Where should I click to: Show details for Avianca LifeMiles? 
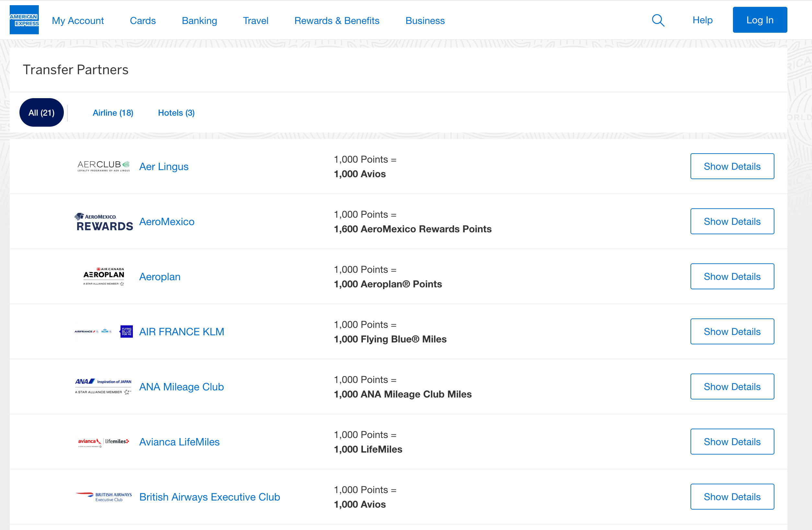(x=732, y=442)
